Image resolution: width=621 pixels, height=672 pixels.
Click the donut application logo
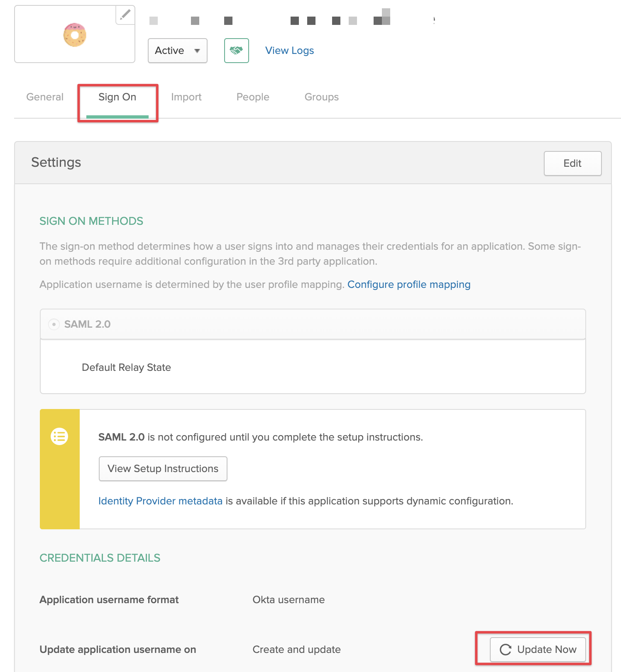point(75,35)
